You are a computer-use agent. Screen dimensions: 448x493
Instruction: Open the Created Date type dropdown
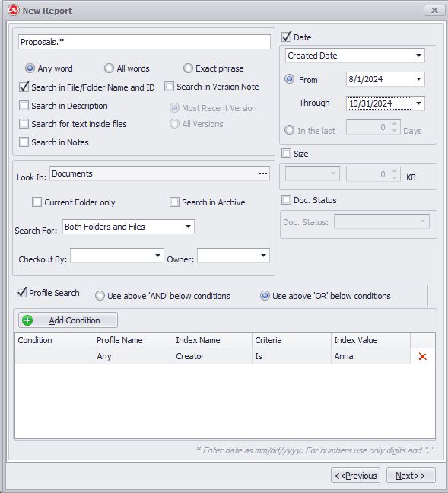(418, 56)
